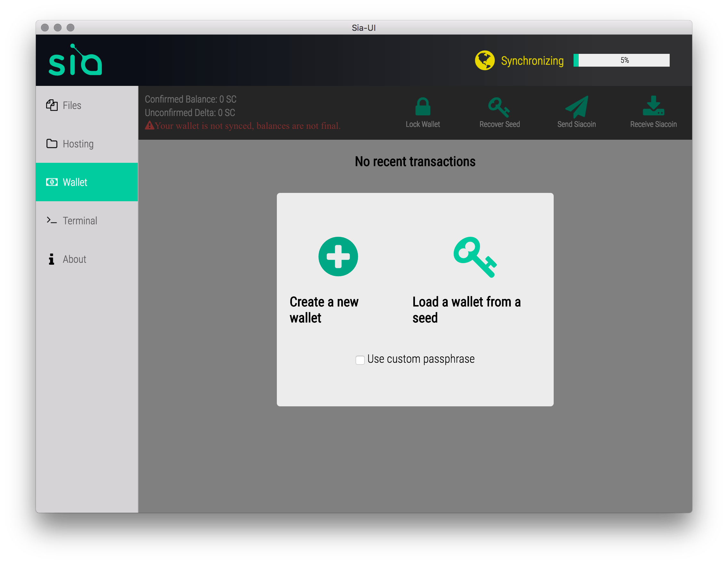The height and width of the screenshot is (564, 728).
Task: Click the Send Siacoin label
Action: (x=577, y=124)
